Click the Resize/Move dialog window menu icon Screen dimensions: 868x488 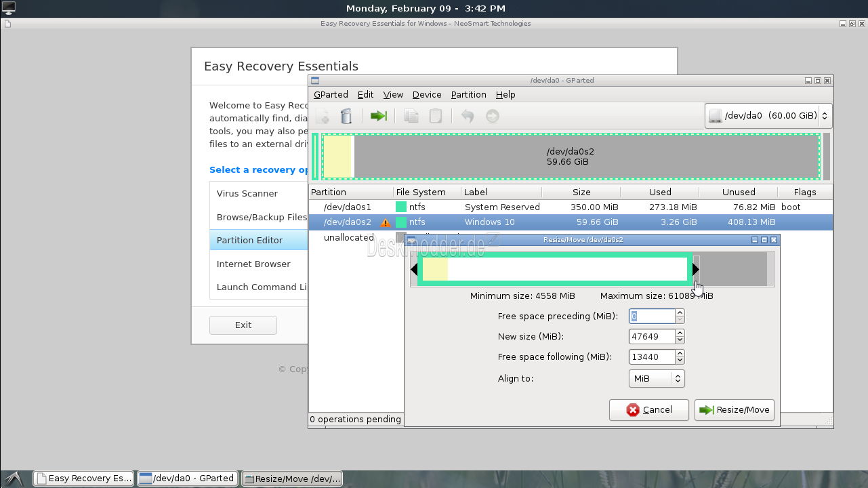click(411, 240)
